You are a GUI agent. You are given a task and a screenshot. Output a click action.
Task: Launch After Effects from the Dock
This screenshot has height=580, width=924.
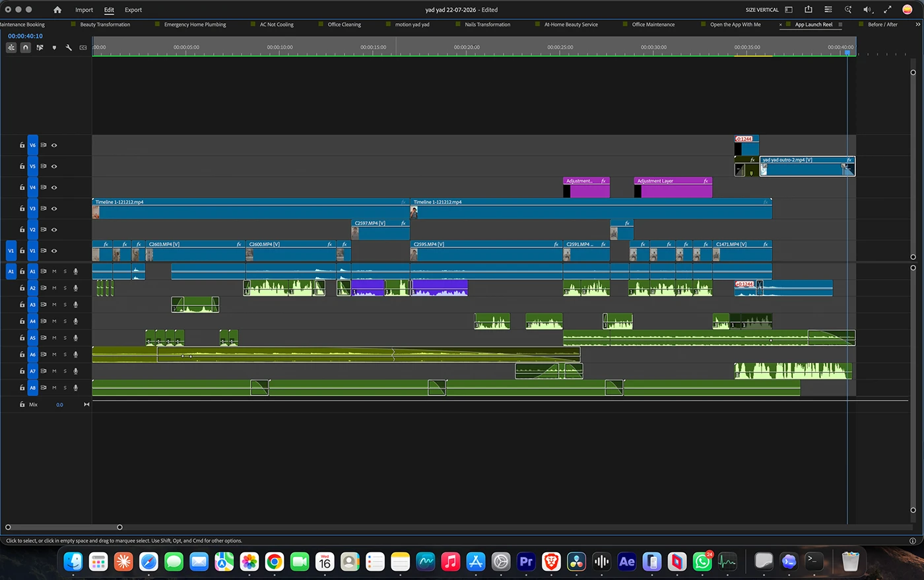[626, 562]
